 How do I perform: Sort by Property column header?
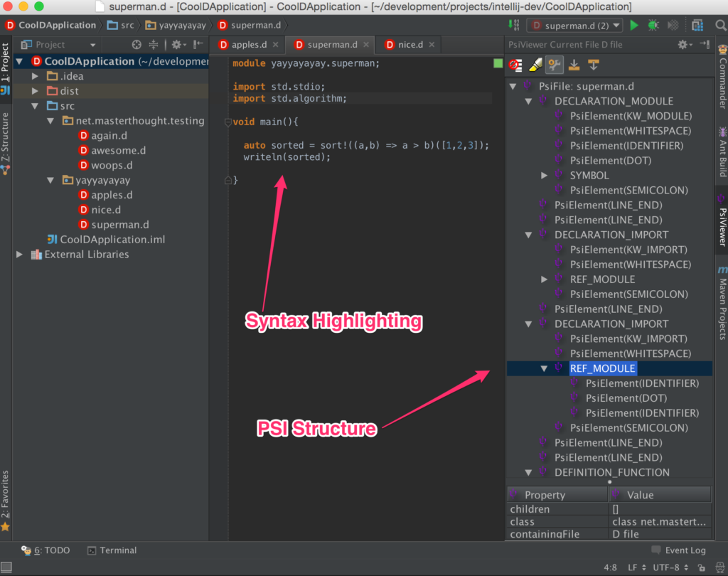557,495
